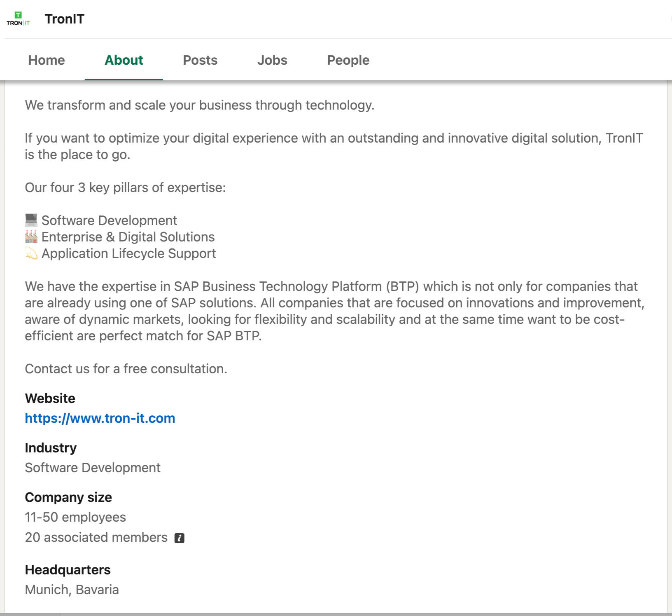Click the TronIT company name in header
The height and width of the screenshot is (616, 672).
click(65, 19)
